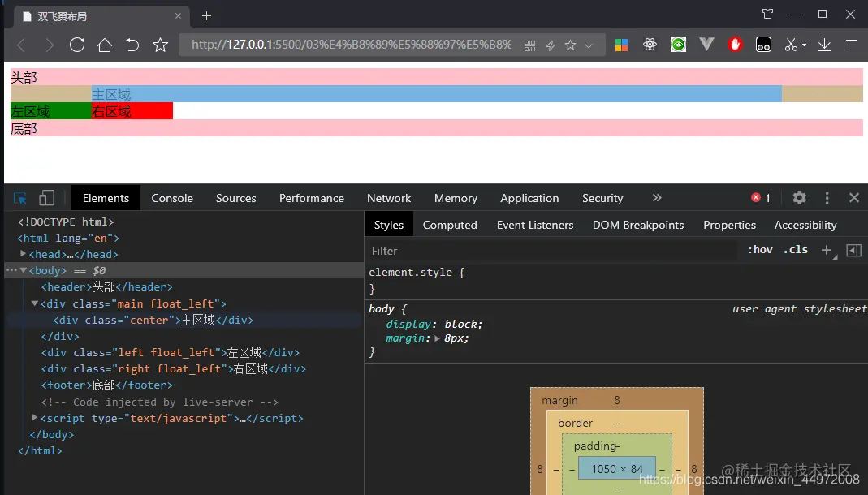
Task: Open the browser home page
Action: 105,45
